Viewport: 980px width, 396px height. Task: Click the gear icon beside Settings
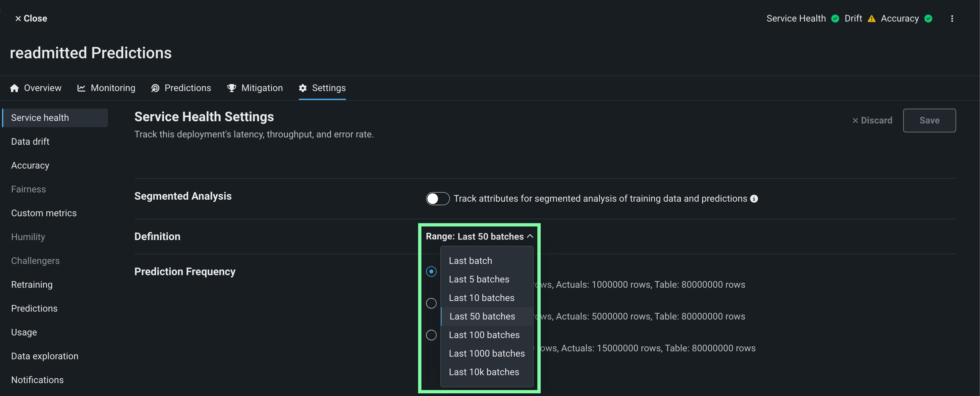point(303,88)
